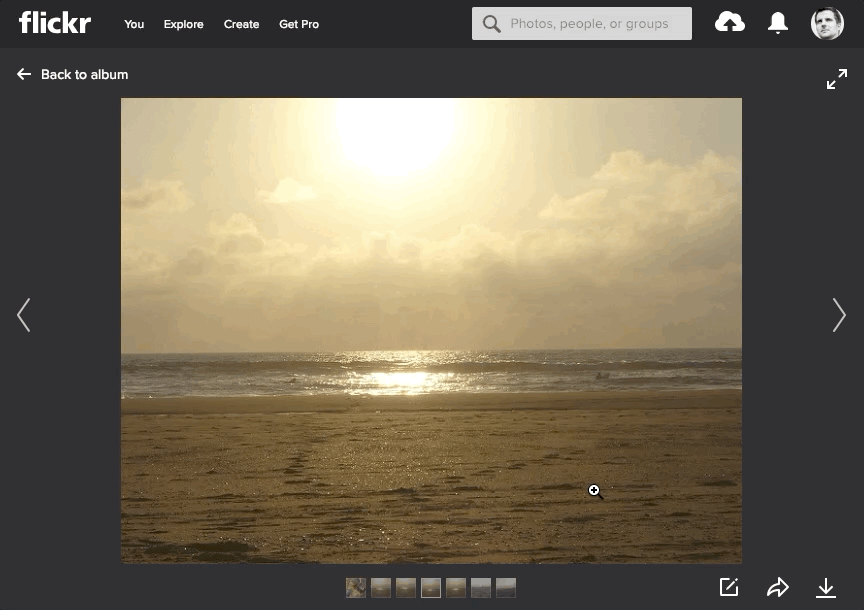Screen dimensions: 864x610
Task: Share the photo with arrow icon
Action: (x=777, y=587)
